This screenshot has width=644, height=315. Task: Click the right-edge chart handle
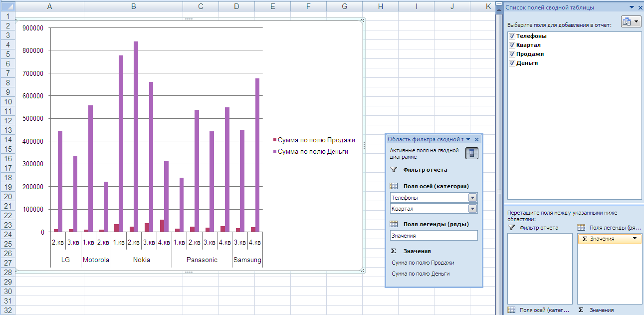[x=364, y=145]
